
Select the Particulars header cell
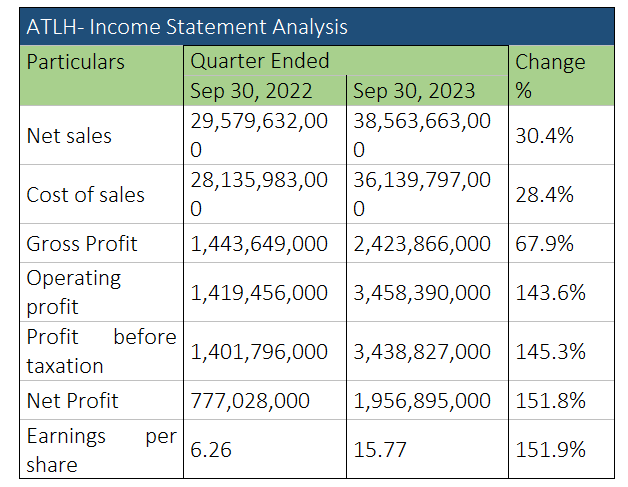102,76
